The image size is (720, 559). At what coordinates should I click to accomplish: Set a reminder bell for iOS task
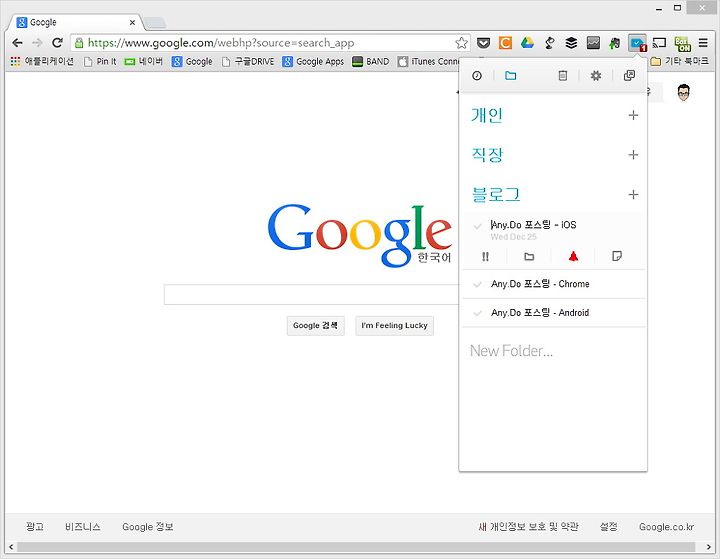573,256
